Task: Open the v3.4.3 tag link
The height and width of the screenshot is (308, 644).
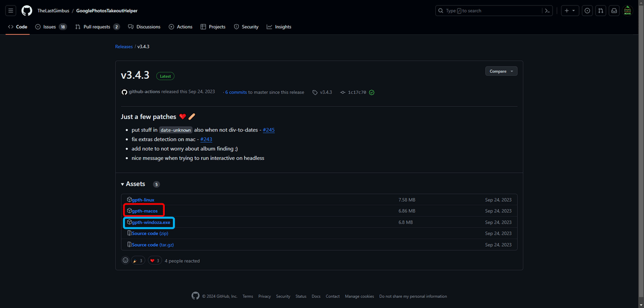Action: point(326,92)
